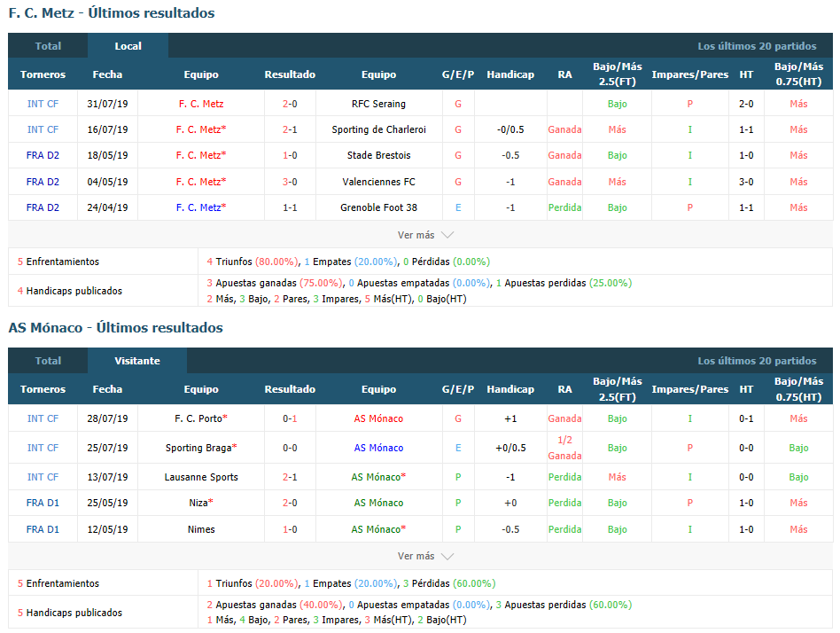This screenshot has width=840, height=633.
Task: Click team name Lausanne Sports
Action: click(201, 477)
